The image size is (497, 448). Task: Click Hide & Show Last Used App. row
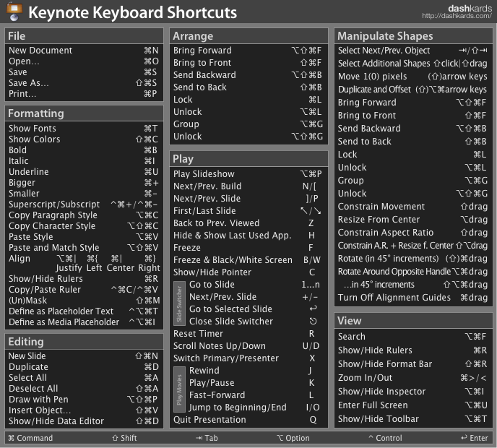(248, 236)
